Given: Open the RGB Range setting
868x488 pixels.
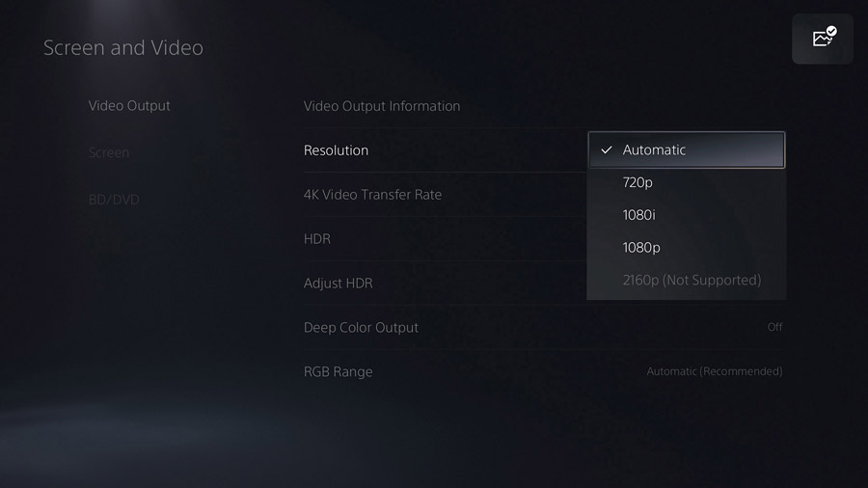Looking at the screenshot, I should [338, 372].
